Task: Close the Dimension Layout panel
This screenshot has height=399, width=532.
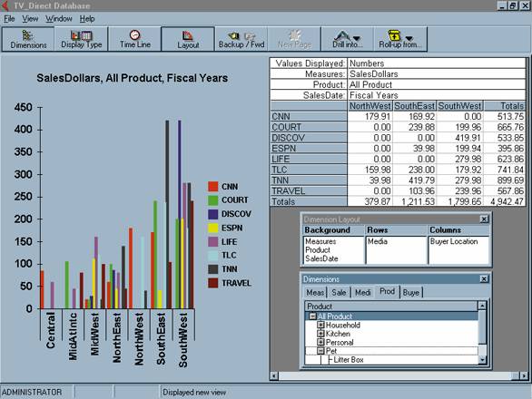Action: [x=484, y=219]
